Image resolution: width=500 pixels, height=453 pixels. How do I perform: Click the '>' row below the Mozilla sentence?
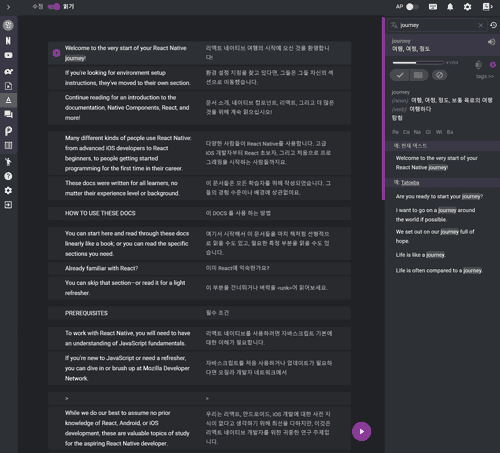[x=199, y=398]
